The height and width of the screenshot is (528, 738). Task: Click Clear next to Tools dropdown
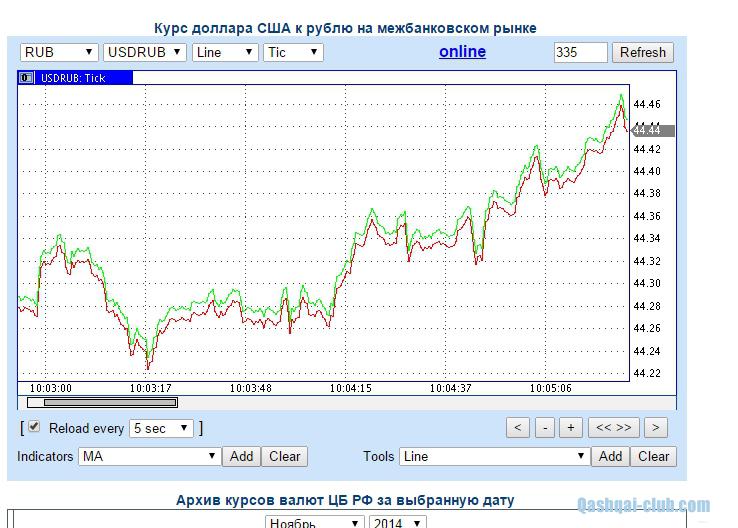coord(653,456)
